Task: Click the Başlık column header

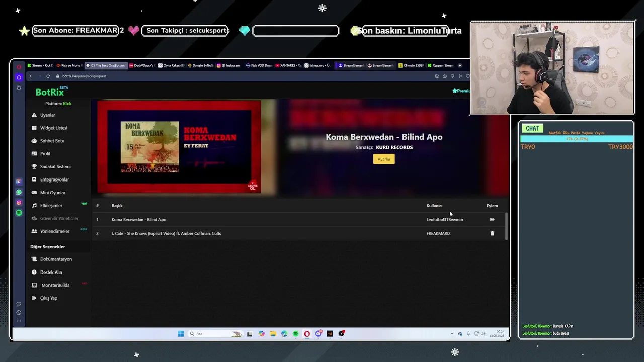Action: click(x=117, y=206)
